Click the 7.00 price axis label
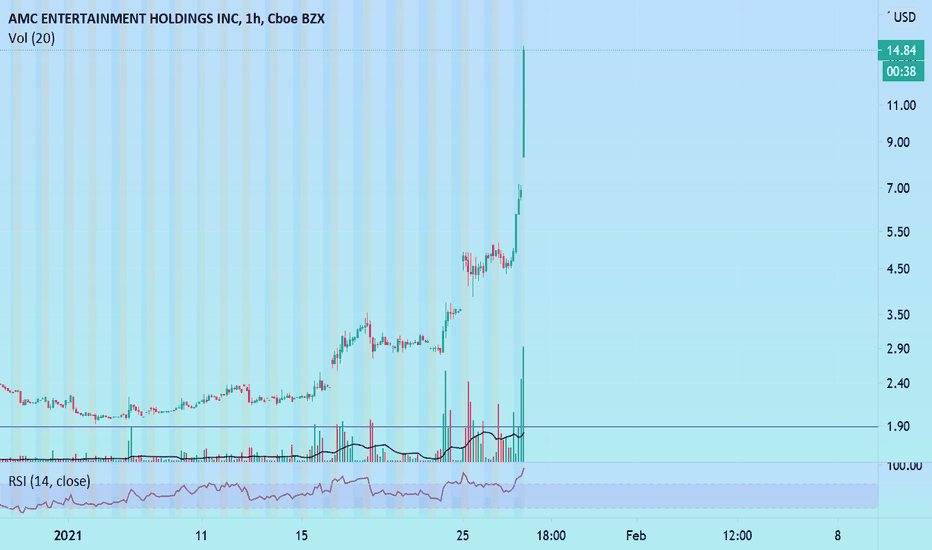932x550 pixels. pos(898,188)
